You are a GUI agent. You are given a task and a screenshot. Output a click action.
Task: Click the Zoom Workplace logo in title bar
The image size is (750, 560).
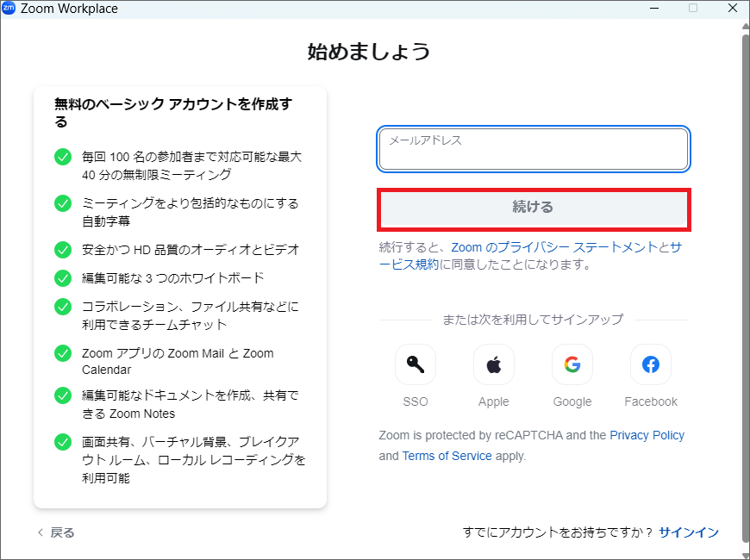(9, 8)
